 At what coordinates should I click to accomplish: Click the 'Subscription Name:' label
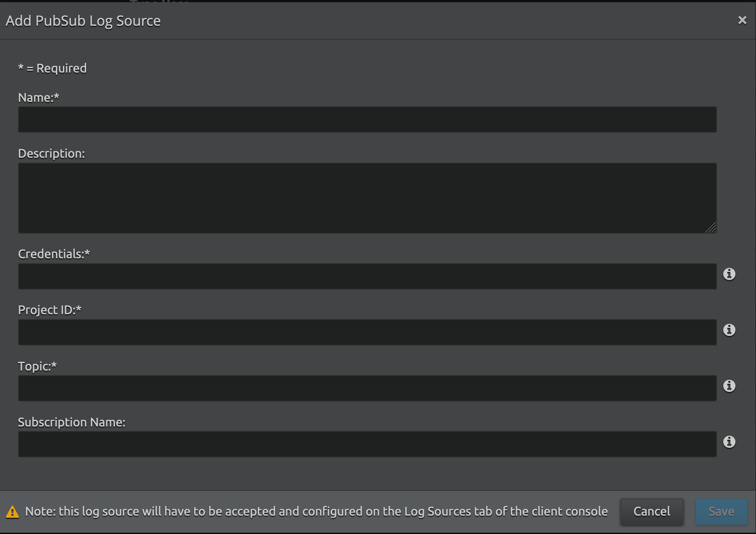[72, 422]
